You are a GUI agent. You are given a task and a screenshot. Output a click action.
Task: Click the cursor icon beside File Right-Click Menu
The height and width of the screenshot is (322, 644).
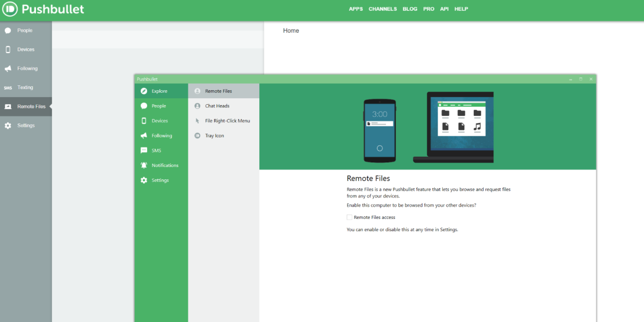click(x=197, y=121)
